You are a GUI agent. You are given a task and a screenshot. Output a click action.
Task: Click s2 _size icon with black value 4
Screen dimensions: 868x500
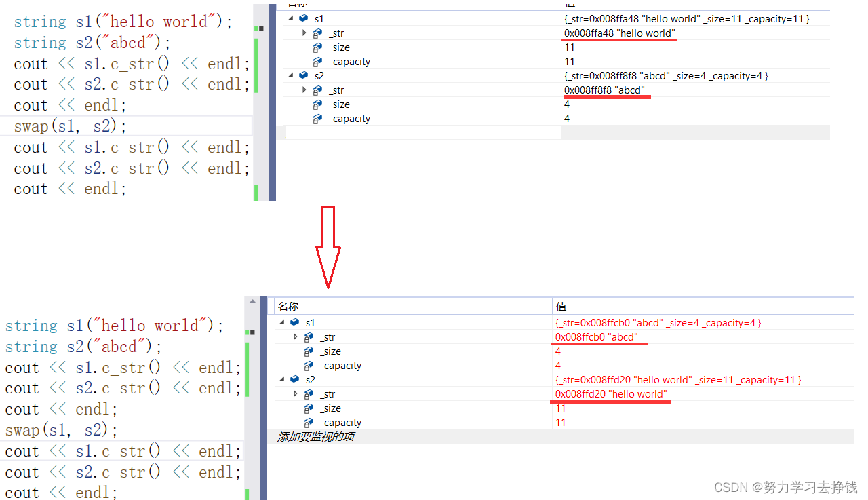tap(317, 104)
